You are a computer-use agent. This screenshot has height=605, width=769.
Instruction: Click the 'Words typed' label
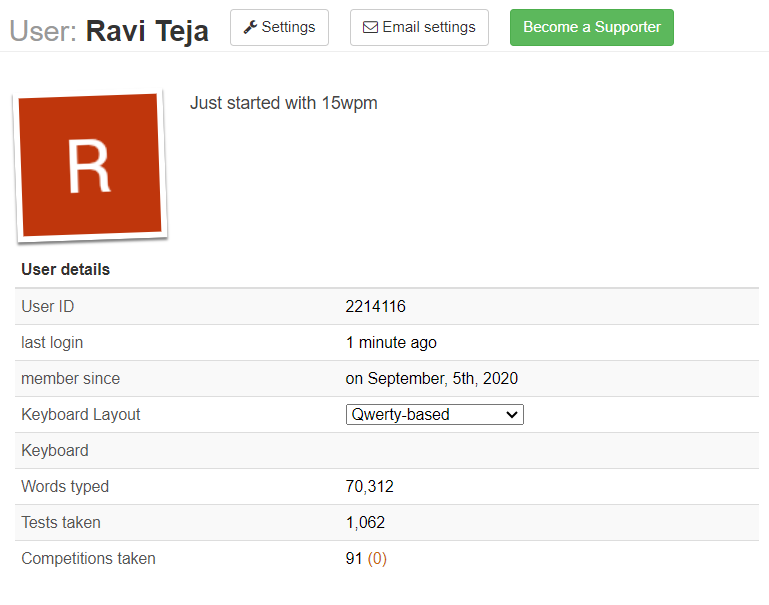pyautogui.click(x=65, y=486)
